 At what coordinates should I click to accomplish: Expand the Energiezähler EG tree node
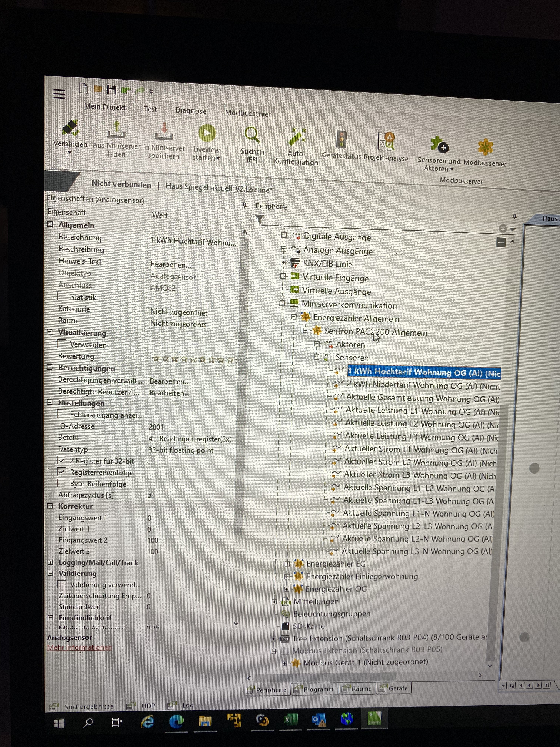click(x=287, y=564)
